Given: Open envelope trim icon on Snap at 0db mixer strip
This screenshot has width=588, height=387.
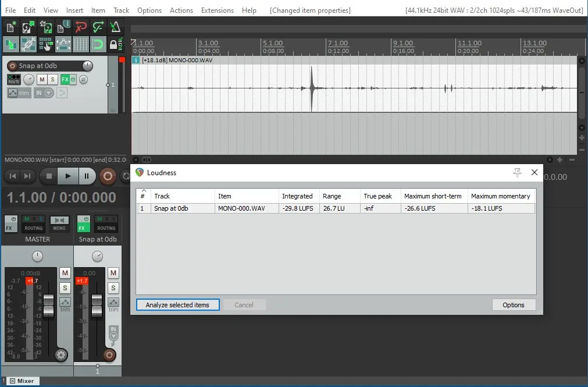Looking at the screenshot, I should point(113,302).
